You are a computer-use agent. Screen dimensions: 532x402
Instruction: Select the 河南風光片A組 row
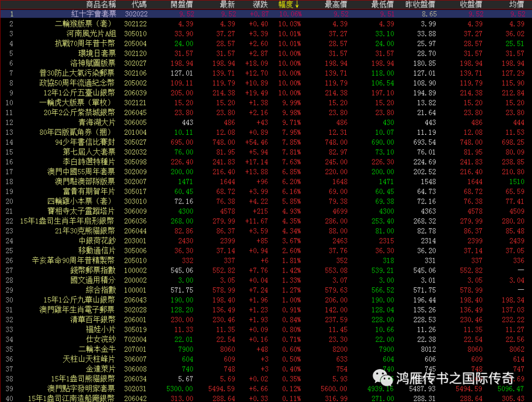point(266,34)
